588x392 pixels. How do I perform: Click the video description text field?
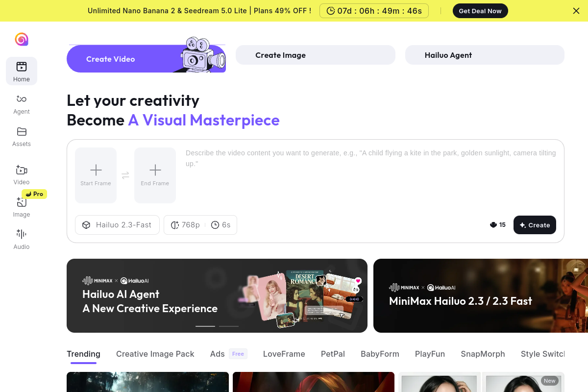coord(370,176)
